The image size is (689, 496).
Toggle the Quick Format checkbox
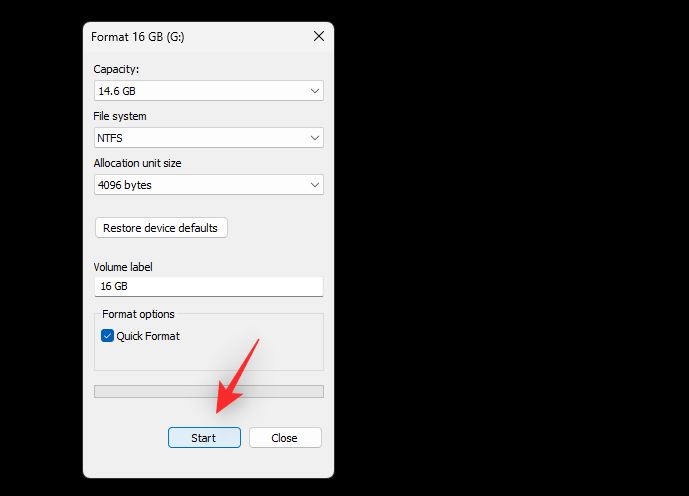pos(108,336)
